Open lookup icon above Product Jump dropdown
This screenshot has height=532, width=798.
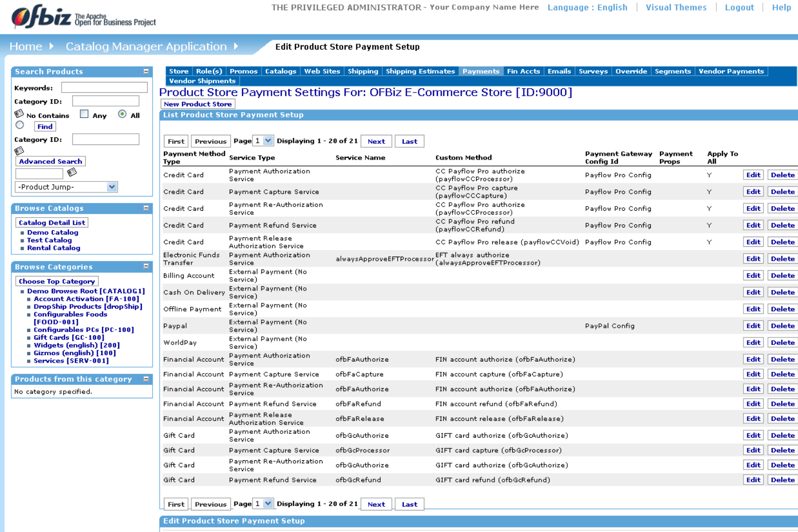click(x=72, y=172)
